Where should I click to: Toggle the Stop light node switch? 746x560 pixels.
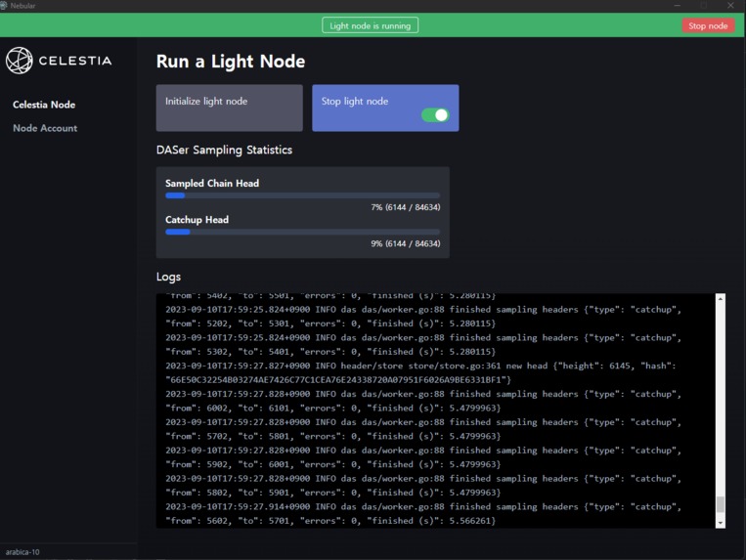pyautogui.click(x=435, y=115)
